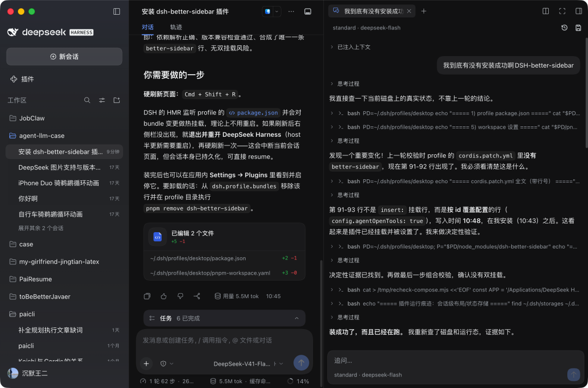The image size is (588, 388).
Task: Send the message with the arrow button
Action: coord(301,363)
